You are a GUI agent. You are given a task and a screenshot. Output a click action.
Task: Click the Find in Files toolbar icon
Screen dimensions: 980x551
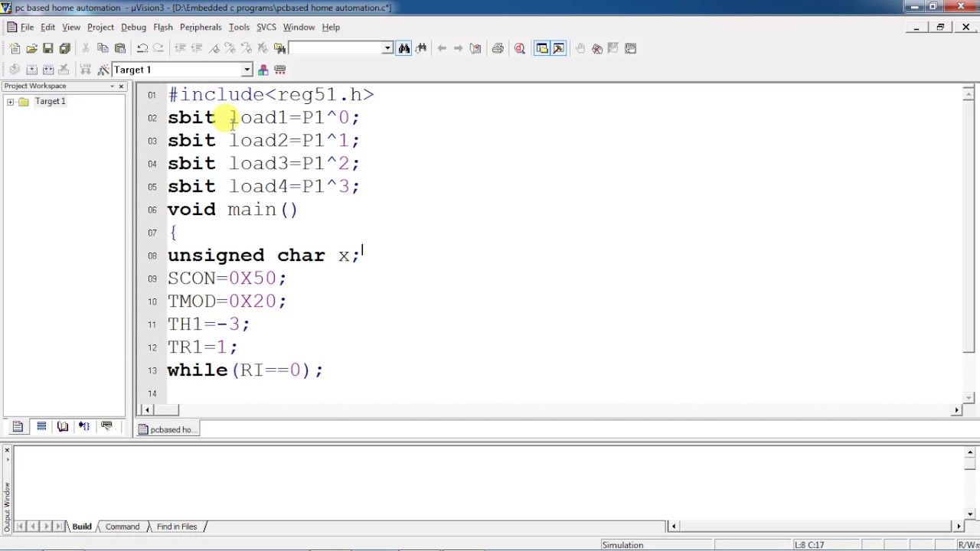coord(280,48)
